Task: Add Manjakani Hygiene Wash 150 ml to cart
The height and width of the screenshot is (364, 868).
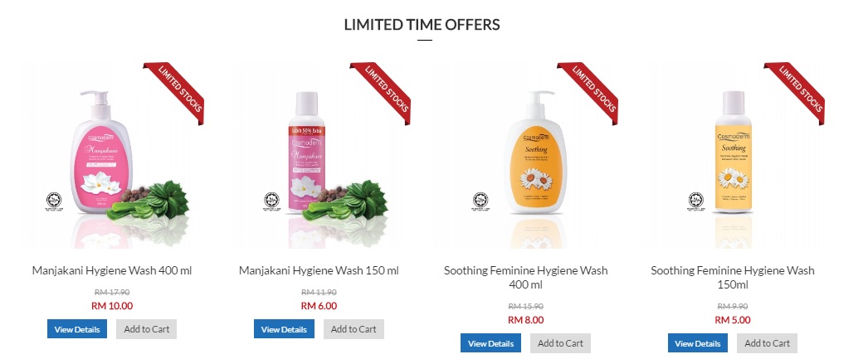Action: (x=354, y=329)
